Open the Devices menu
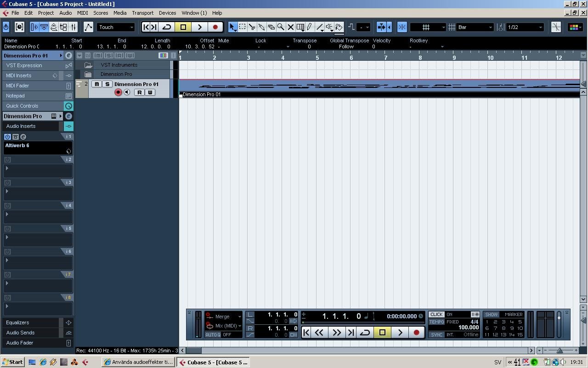Viewport: 588px width, 368px height. (x=167, y=13)
